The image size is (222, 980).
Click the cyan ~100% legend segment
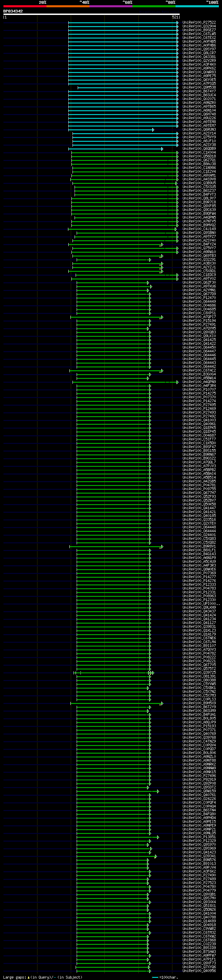pos(197,6)
